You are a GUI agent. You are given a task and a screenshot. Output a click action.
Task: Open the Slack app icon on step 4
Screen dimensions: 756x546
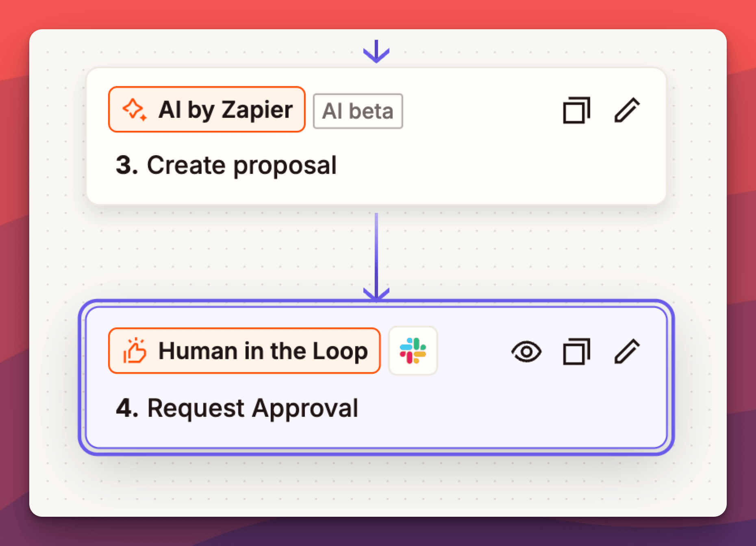[x=413, y=351]
